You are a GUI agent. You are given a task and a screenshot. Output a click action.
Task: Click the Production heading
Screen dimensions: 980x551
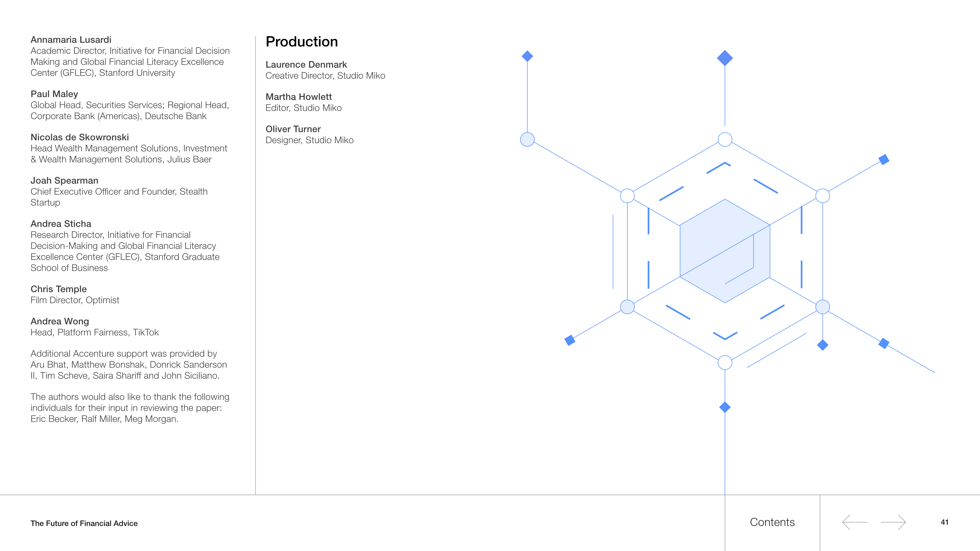pos(302,41)
